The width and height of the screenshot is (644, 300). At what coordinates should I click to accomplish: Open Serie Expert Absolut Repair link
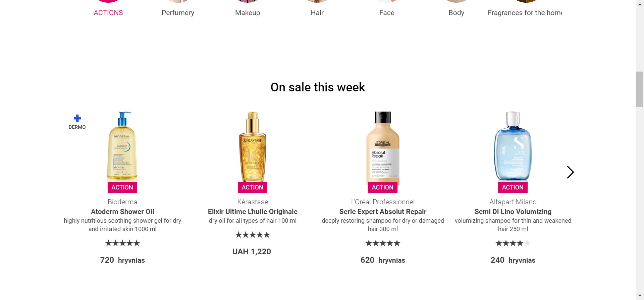point(383,212)
